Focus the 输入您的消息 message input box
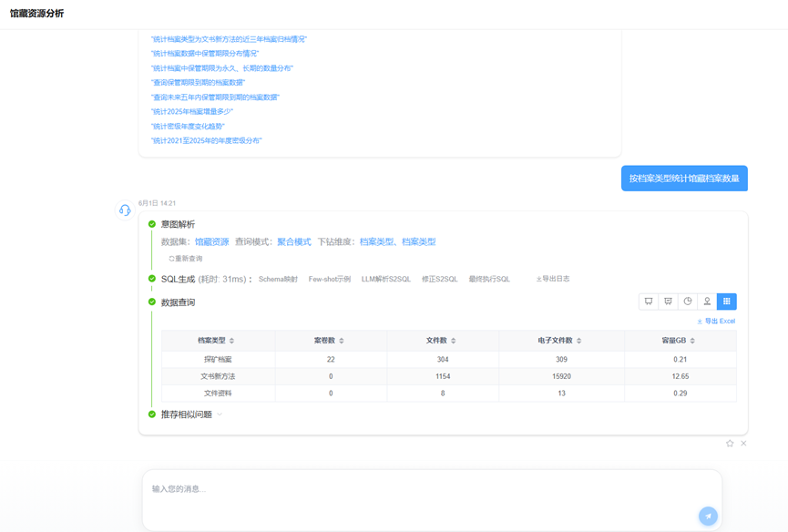Viewport: 788px width, 532px height. tap(432, 500)
